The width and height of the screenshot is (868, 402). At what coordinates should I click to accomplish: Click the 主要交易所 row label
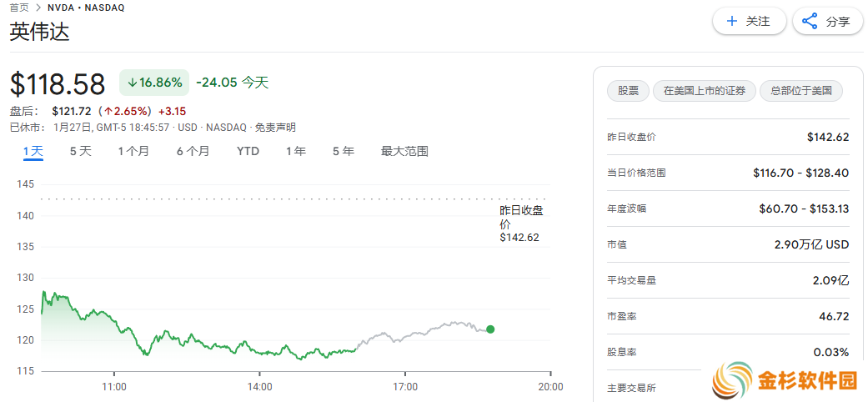click(x=631, y=388)
